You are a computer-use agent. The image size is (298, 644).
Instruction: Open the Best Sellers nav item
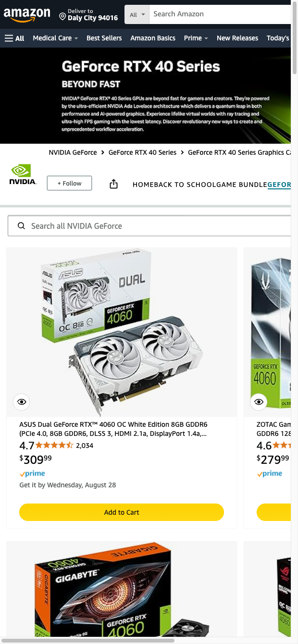click(104, 38)
